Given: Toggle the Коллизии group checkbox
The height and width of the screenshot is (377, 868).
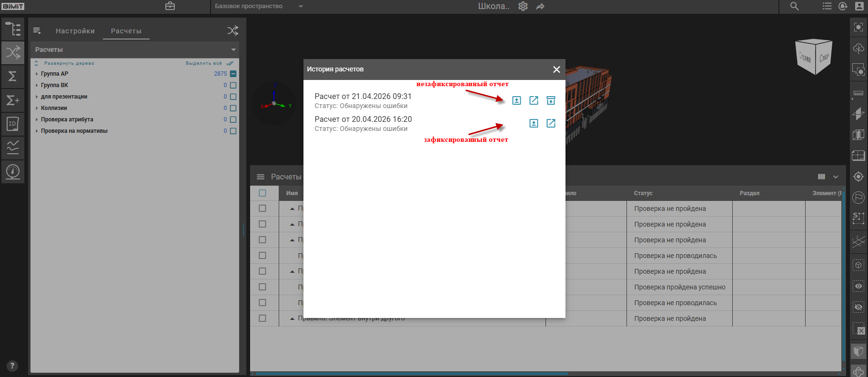Looking at the screenshot, I should coord(233,108).
